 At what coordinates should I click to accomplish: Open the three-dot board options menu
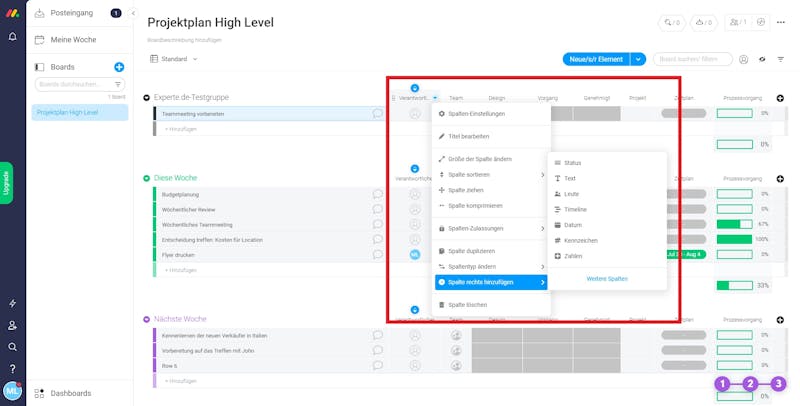click(x=781, y=22)
